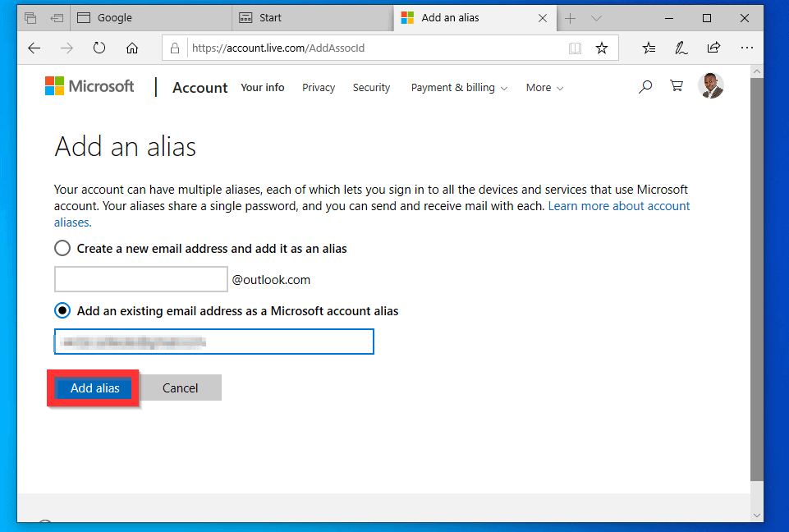This screenshot has height=532, width=789.
Task: Open the Favorites hub icon
Action: pyautogui.click(x=649, y=48)
